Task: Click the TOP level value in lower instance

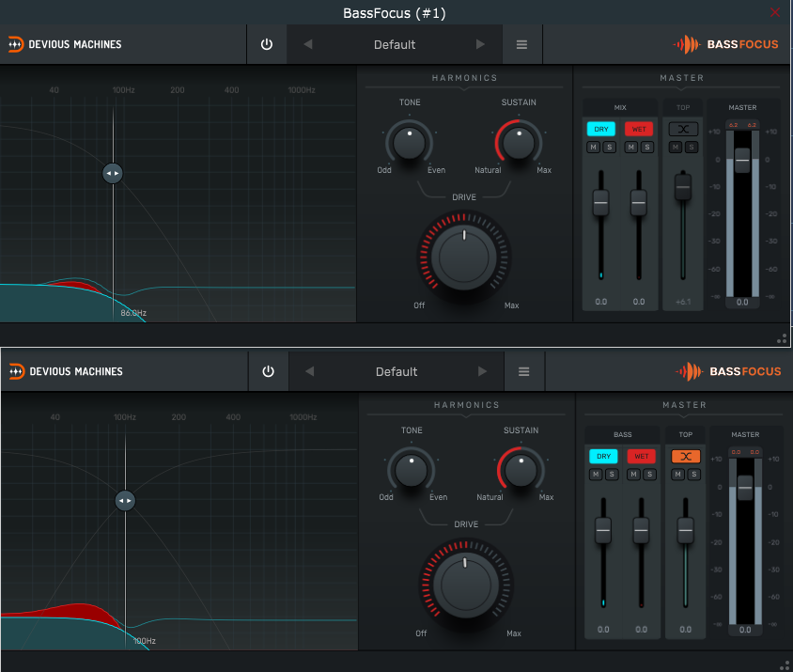Action: (685, 630)
